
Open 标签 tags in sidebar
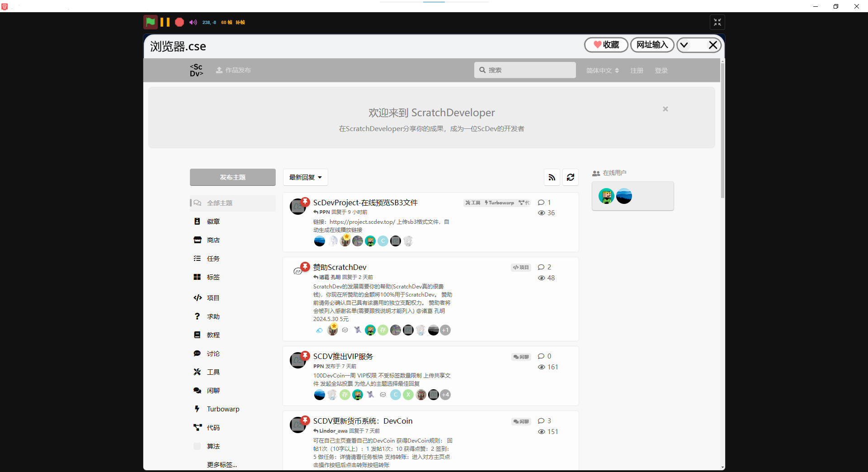point(213,277)
